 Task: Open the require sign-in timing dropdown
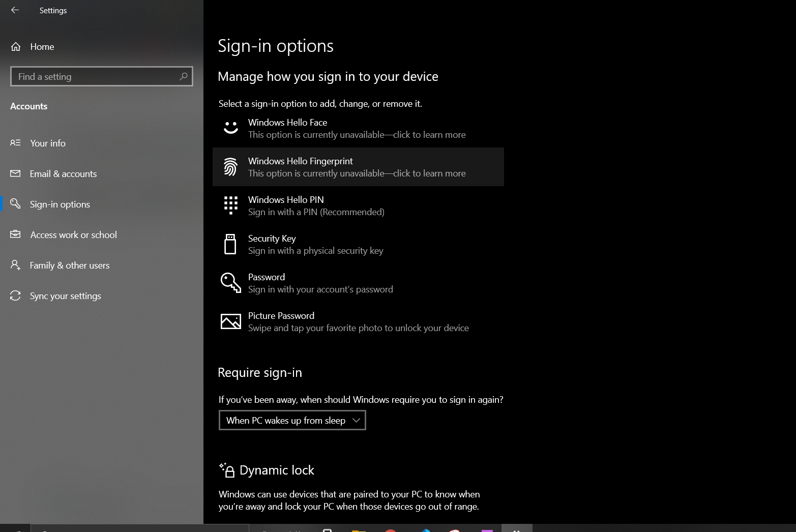click(x=292, y=421)
